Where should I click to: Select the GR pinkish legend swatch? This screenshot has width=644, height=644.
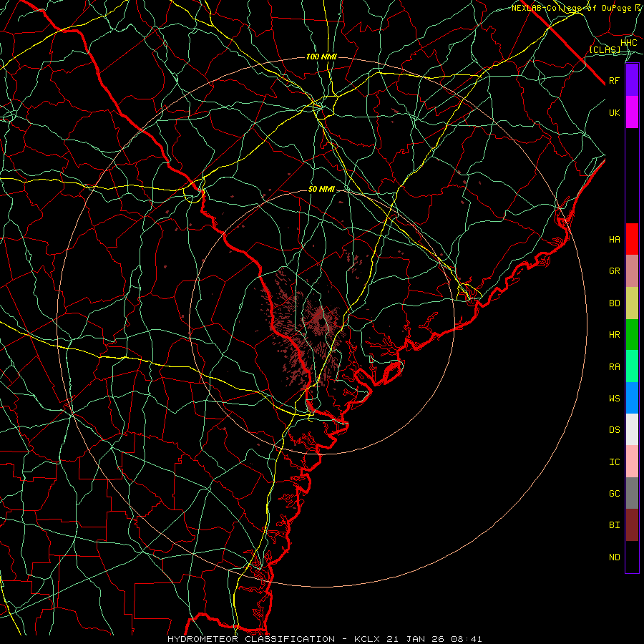pos(632,271)
